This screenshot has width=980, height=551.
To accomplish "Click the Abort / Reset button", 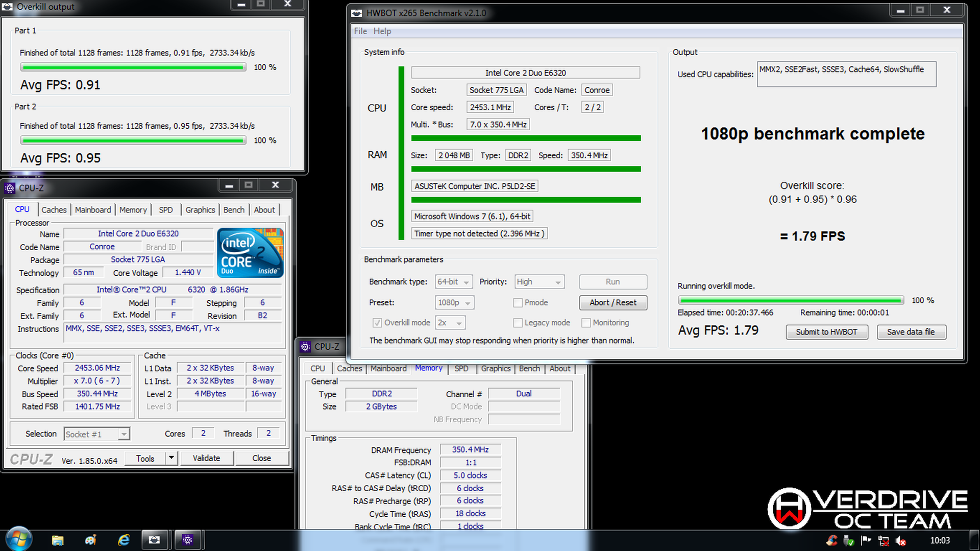I will pyautogui.click(x=613, y=302).
